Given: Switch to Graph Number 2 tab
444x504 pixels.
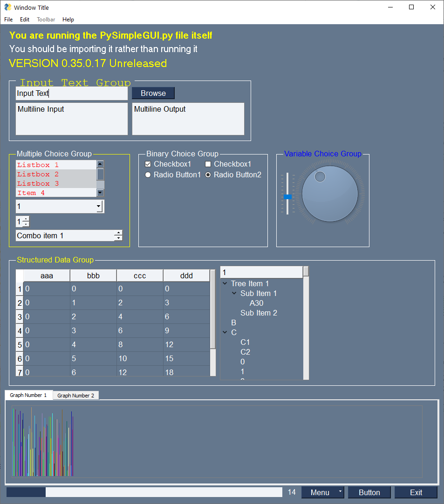Looking at the screenshot, I should coord(76,396).
